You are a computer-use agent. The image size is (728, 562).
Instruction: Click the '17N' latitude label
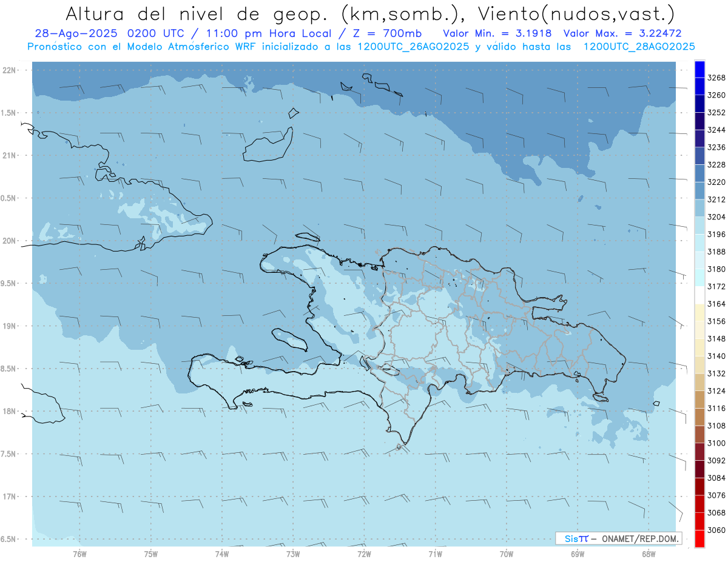[8, 497]
